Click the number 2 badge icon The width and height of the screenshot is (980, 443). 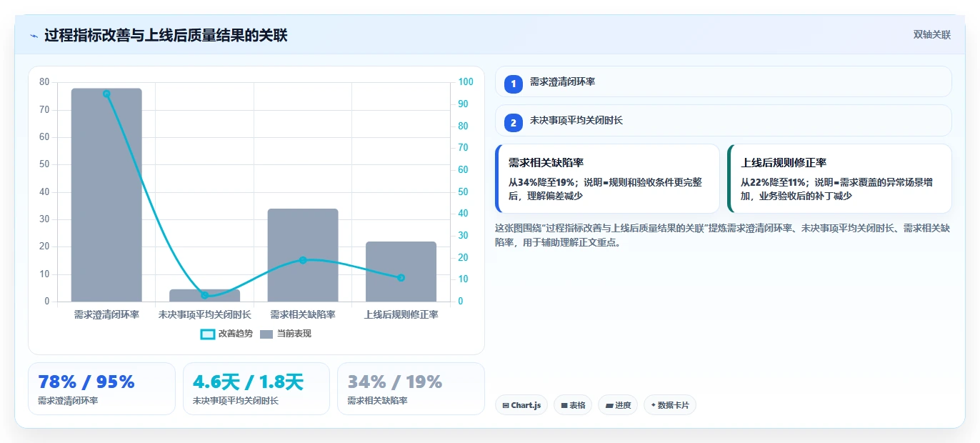point(513,122)
